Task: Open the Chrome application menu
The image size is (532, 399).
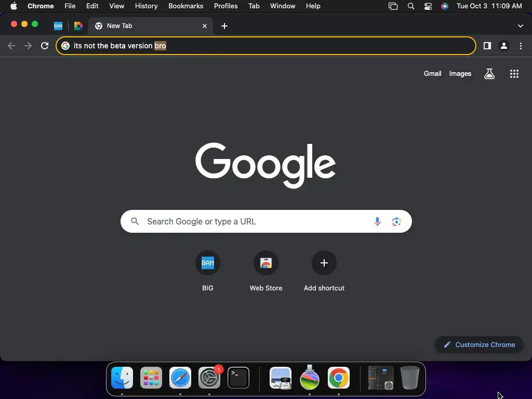Action: click(x=41, y=6)
